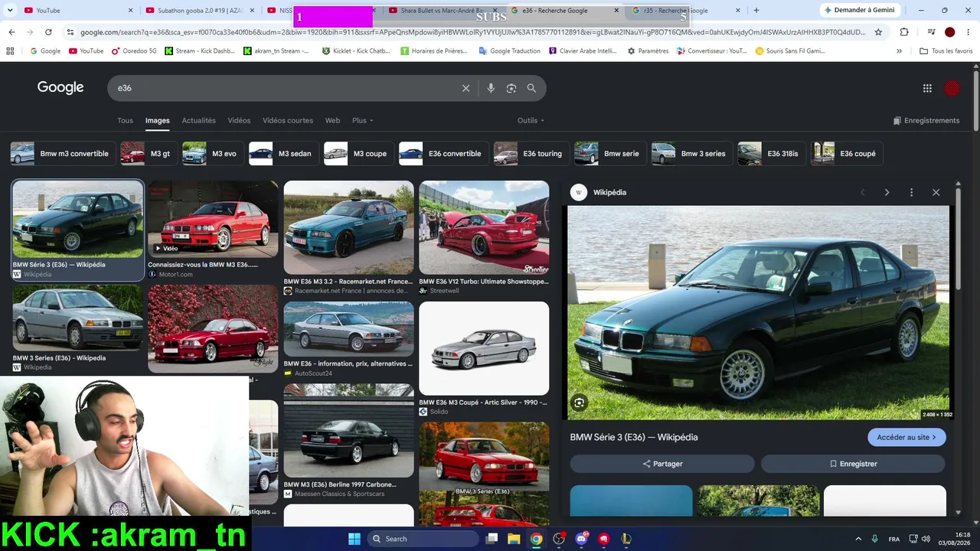This screenshot has width=980, height=551.
Task: Bookmark this page with the star icon
Action: tap(878, 32)
